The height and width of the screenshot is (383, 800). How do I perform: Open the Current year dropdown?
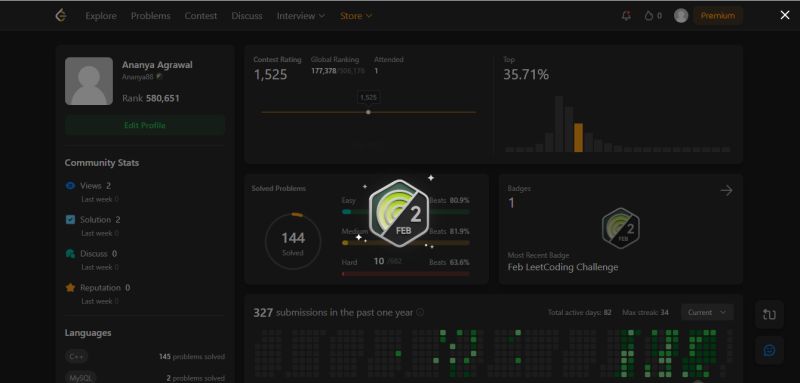(707, 312)
